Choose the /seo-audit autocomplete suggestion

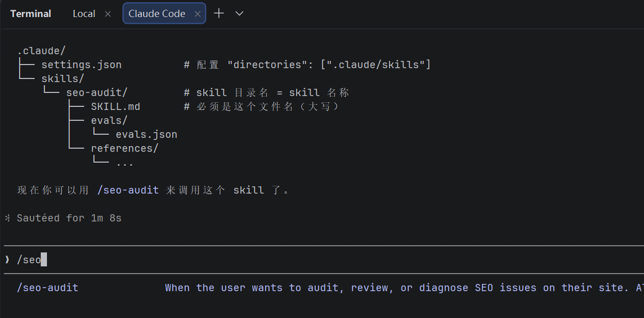tap(47, 288)
